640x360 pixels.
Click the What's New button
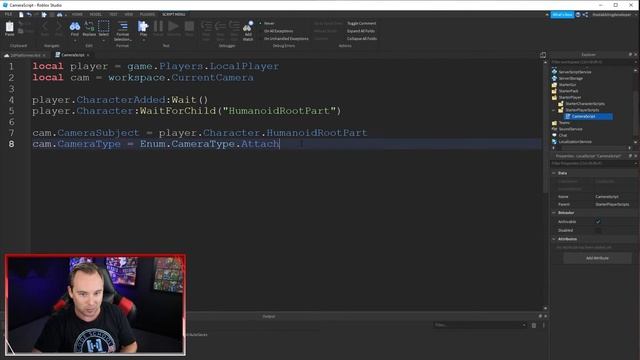[562, 15]
